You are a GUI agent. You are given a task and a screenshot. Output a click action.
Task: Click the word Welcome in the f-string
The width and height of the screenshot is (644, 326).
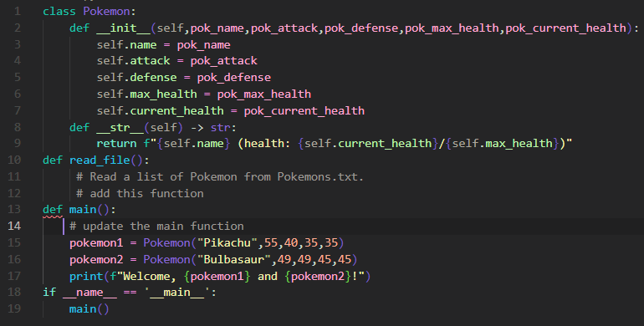(146, 276)
